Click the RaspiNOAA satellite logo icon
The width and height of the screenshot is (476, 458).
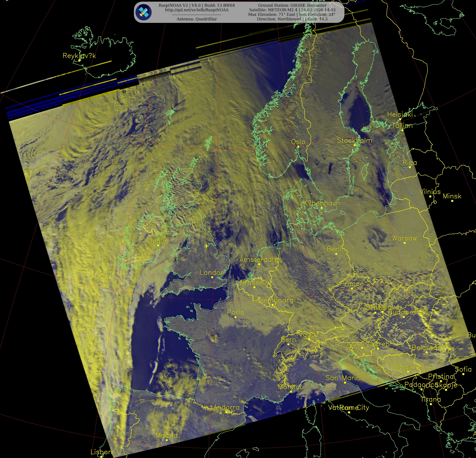[144, 12]
